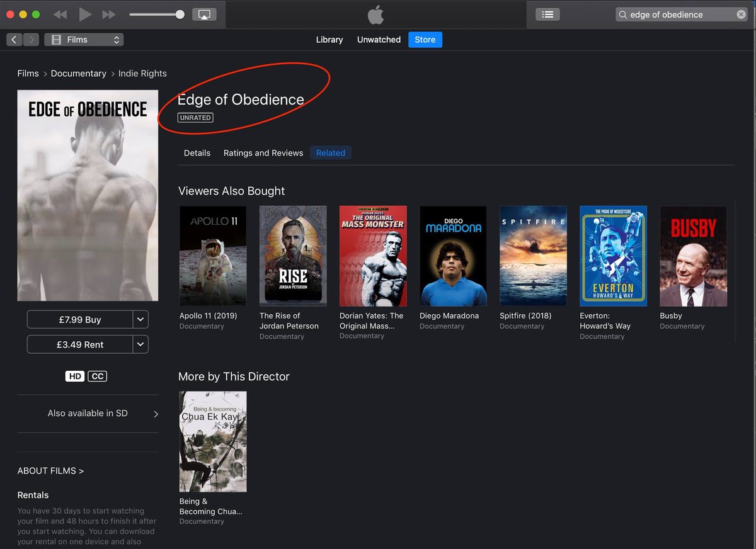
Task: Click the 'Busby' title text
Action: pos(671,316)
